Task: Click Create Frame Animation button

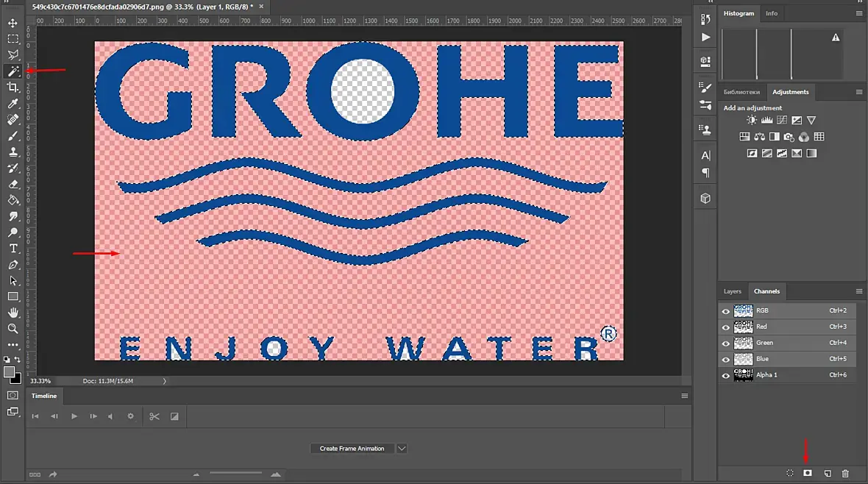Action: (x=352, y=449)
